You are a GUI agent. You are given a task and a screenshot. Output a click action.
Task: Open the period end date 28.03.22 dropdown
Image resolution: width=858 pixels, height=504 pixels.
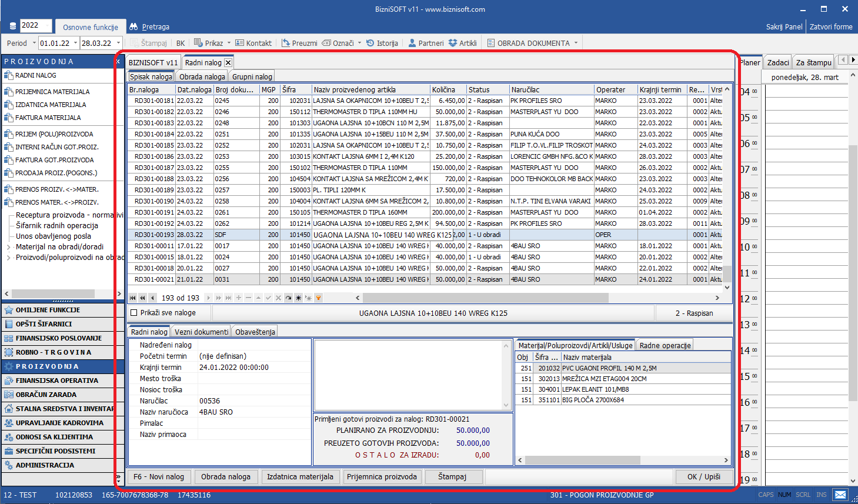click(118, 43)
